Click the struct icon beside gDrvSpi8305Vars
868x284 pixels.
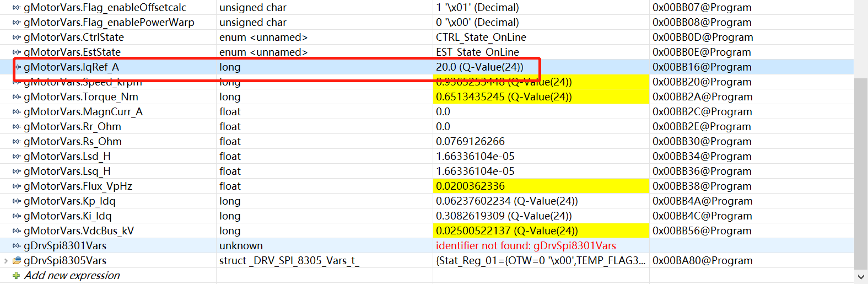tap(17, 260)
